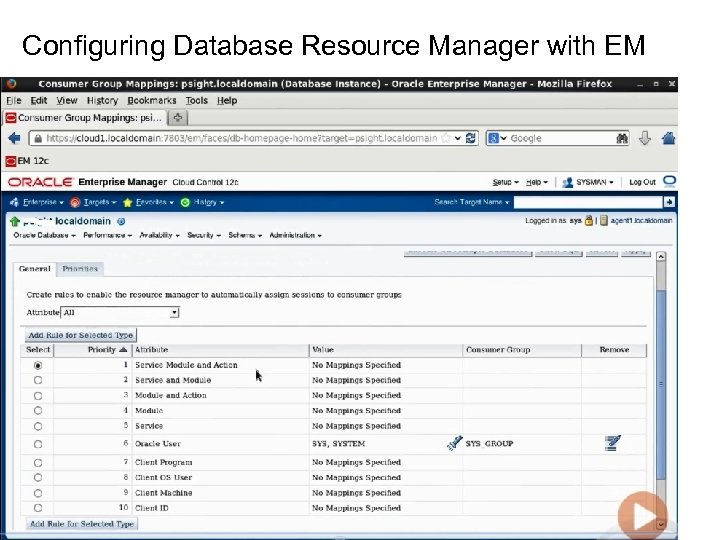Open the downloads arrow icon

point(645,138)
